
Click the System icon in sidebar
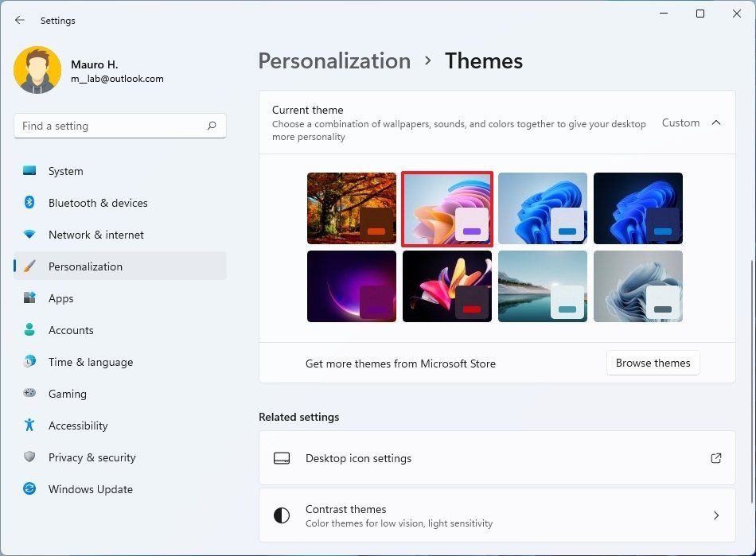point(29,171)
